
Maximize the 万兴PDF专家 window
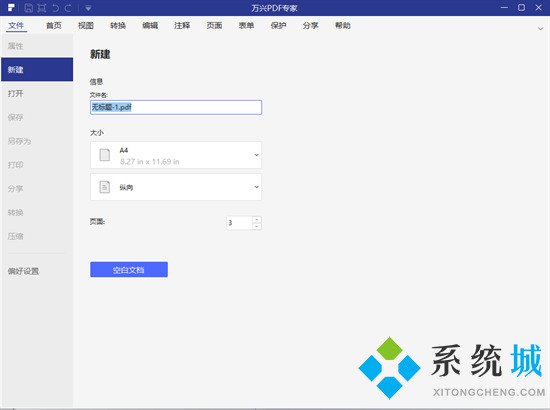tap(521, 7)
